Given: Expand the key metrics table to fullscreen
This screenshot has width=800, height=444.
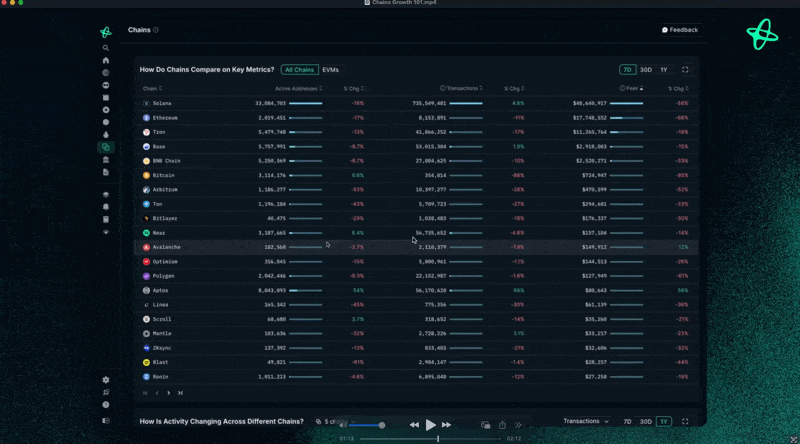Looking at the screenshot, I should click(685, 70).
